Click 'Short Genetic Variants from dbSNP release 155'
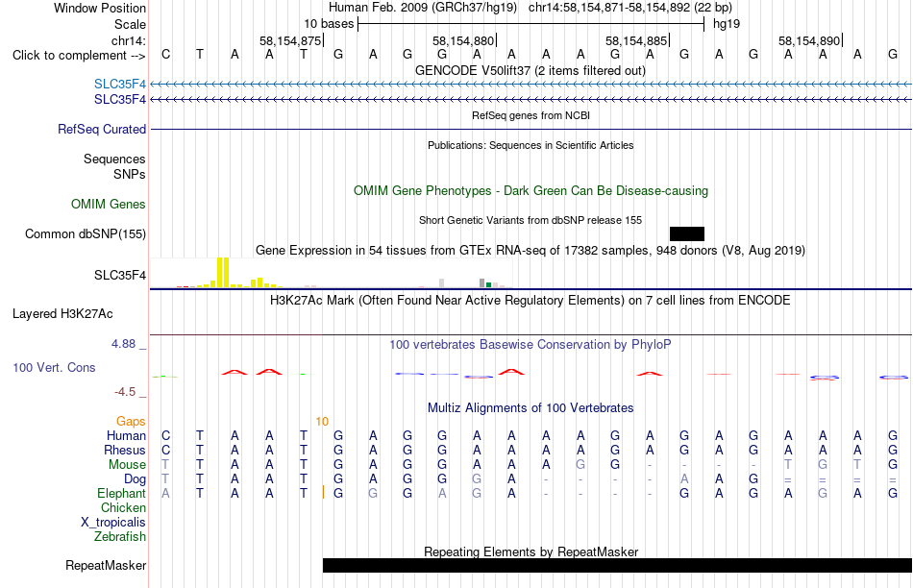Image resolution: width=913 pixels, height=588 pixels. [x=531, y=220]
